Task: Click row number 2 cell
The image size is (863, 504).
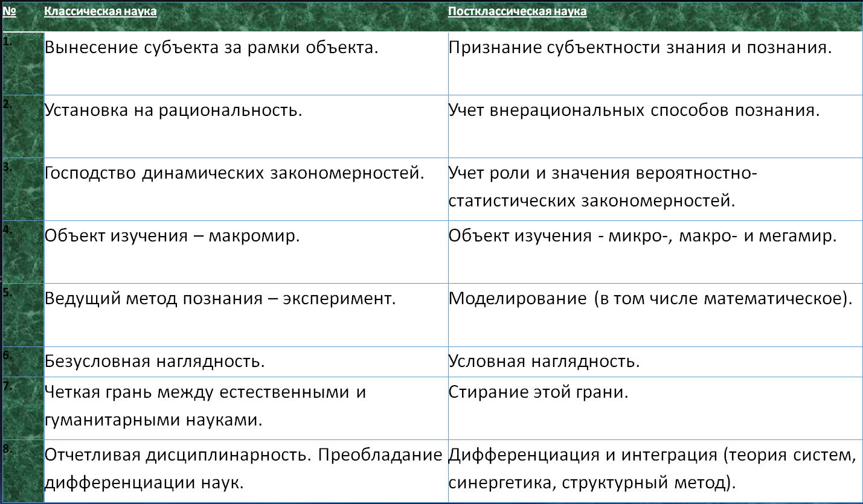Action: pos(23,126)
